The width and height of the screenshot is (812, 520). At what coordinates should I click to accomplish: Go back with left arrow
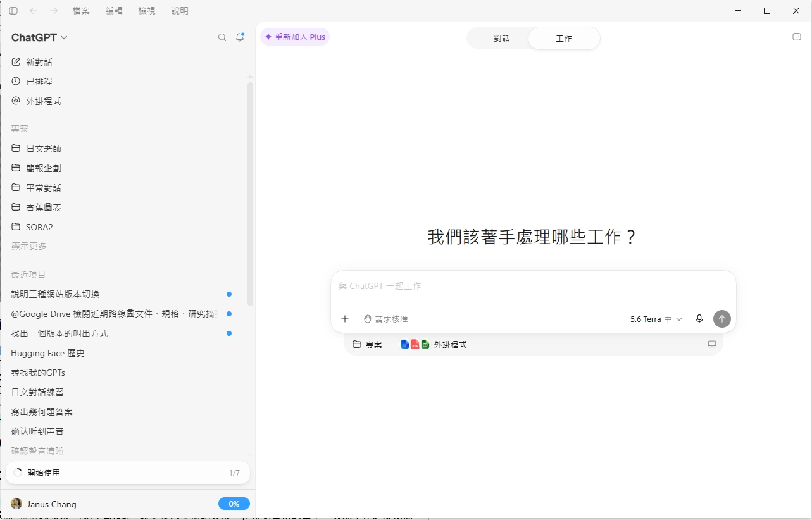[x=34, y=11]
